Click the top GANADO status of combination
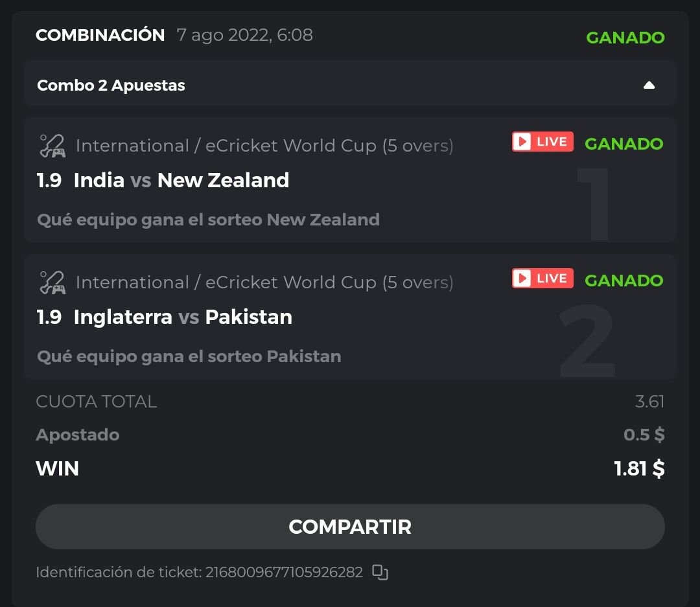The image size is (700, 607). pyautogui.click(x=625, y=38)
